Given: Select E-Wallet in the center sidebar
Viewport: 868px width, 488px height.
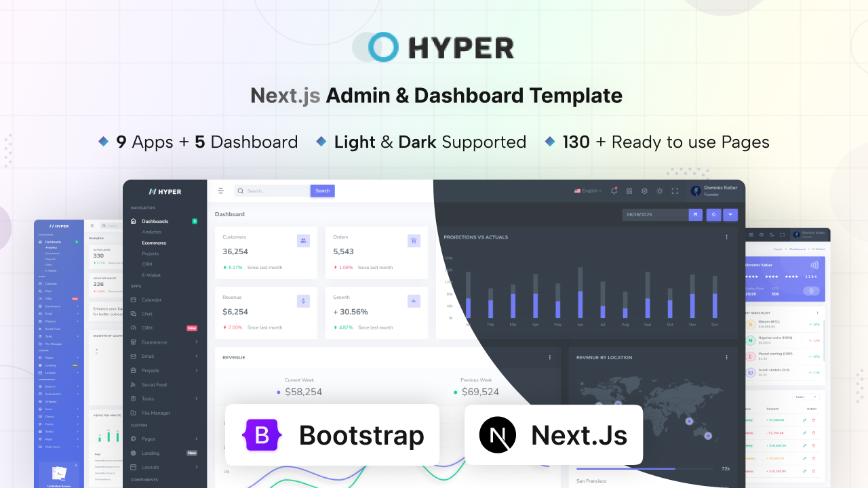Looking at the screenshot, I should (151, 275).
